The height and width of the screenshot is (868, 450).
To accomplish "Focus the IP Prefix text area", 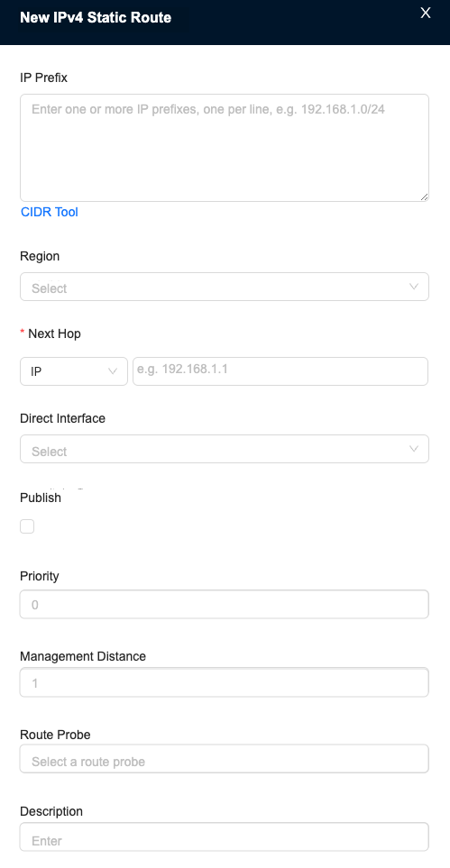I will pos(225,148).
